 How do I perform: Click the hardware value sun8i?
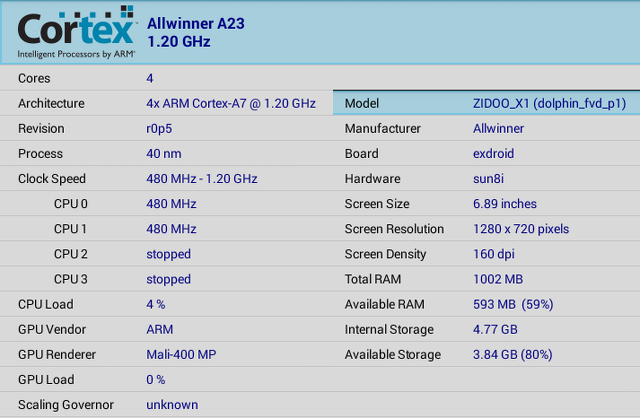pos(489,179)
